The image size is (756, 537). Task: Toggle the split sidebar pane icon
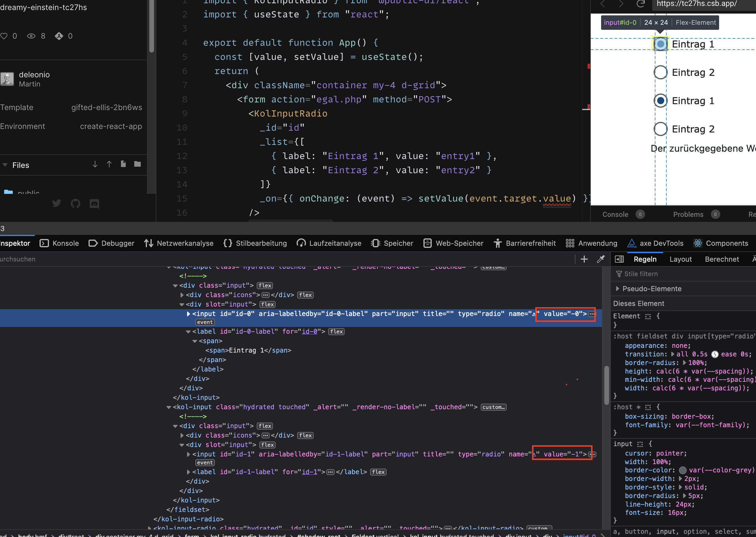(619, 259)
